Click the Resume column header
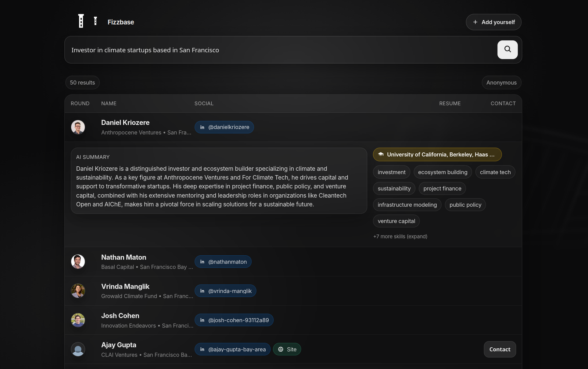This screenshot has height=369, width=588. pyautogui.click(x=450, y=104)
